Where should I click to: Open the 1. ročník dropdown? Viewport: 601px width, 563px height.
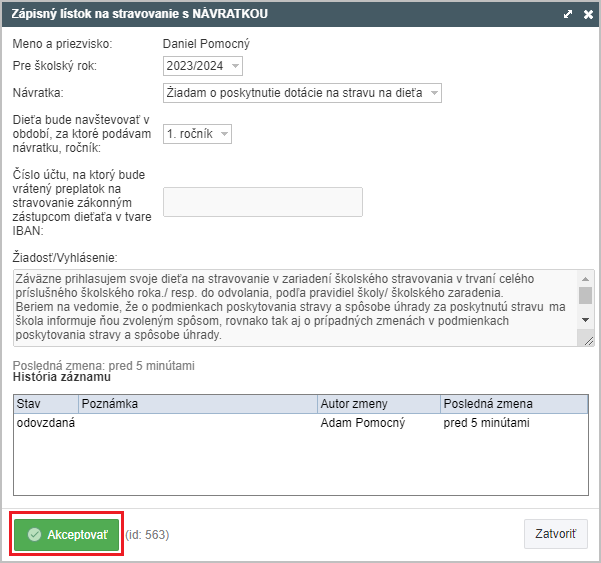[197, 134]
